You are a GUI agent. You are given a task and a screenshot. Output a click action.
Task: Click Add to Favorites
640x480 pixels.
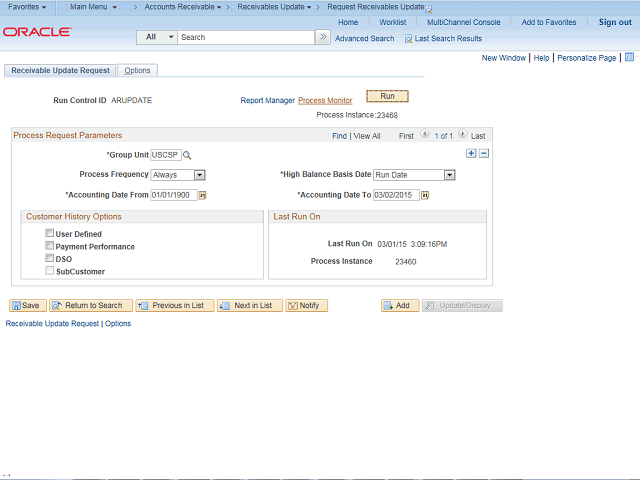click(x=549, y=22)
